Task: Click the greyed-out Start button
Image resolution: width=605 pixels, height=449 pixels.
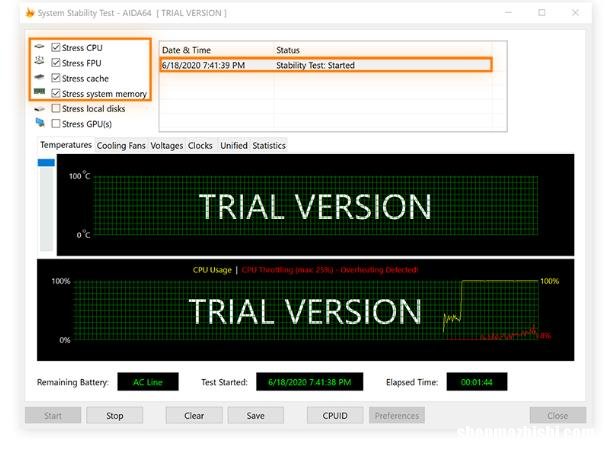Action: pos(53,415)
